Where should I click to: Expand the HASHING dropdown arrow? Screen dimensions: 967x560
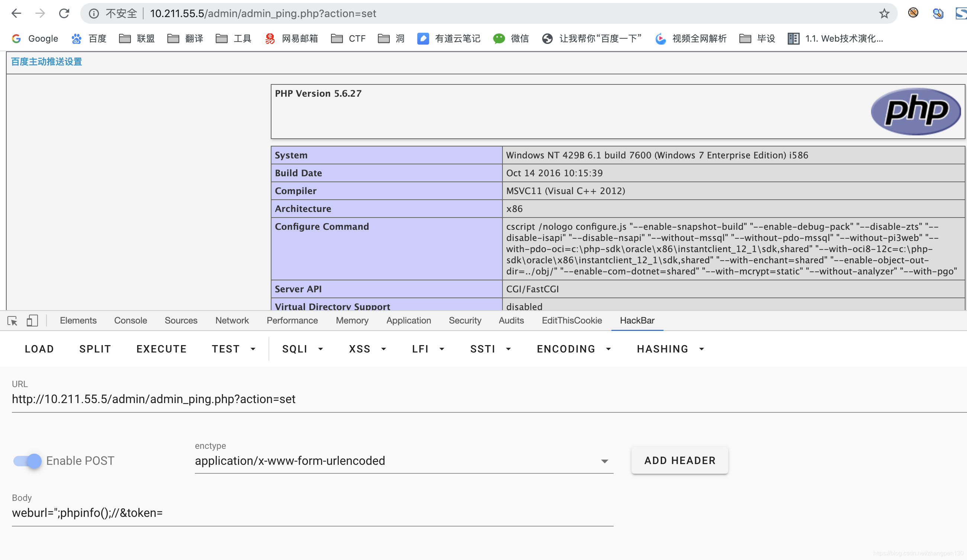pos(703,349)
